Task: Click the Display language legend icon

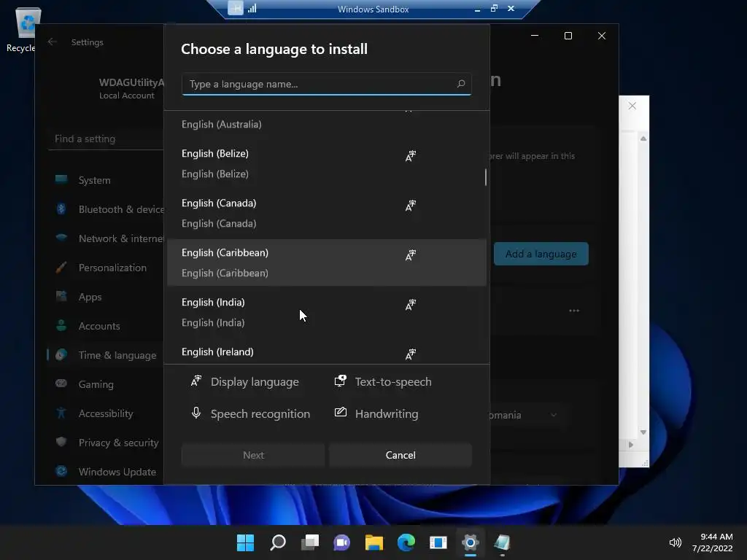Action: (x=196, y=381)
